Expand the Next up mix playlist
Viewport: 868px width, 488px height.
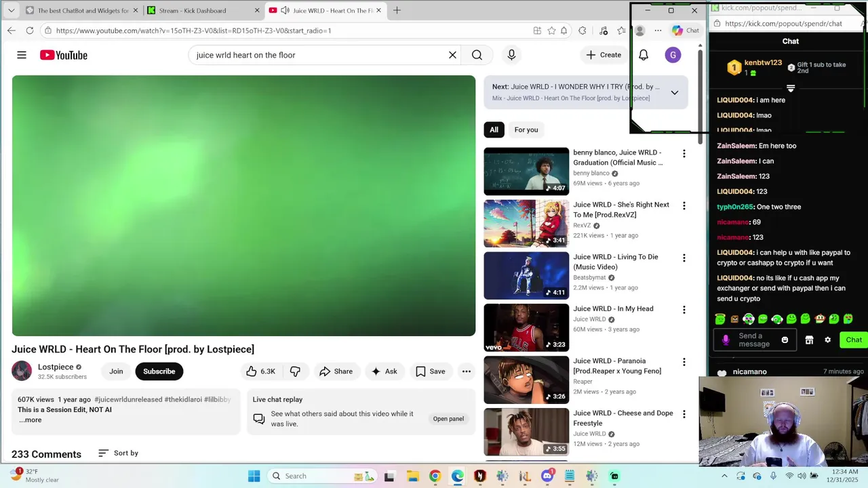coord(674,92)
